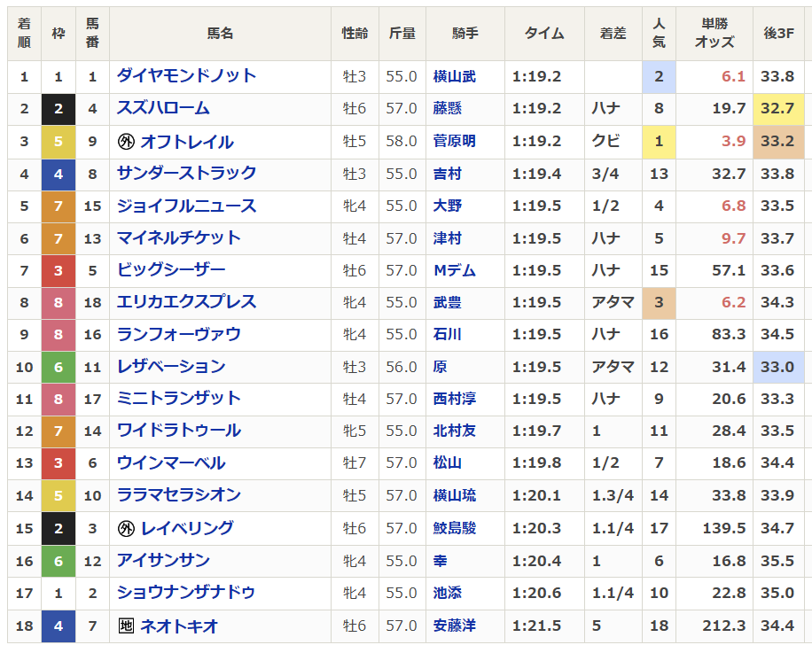
Task: Open jockey 武豊 profile
Action: 448,302
